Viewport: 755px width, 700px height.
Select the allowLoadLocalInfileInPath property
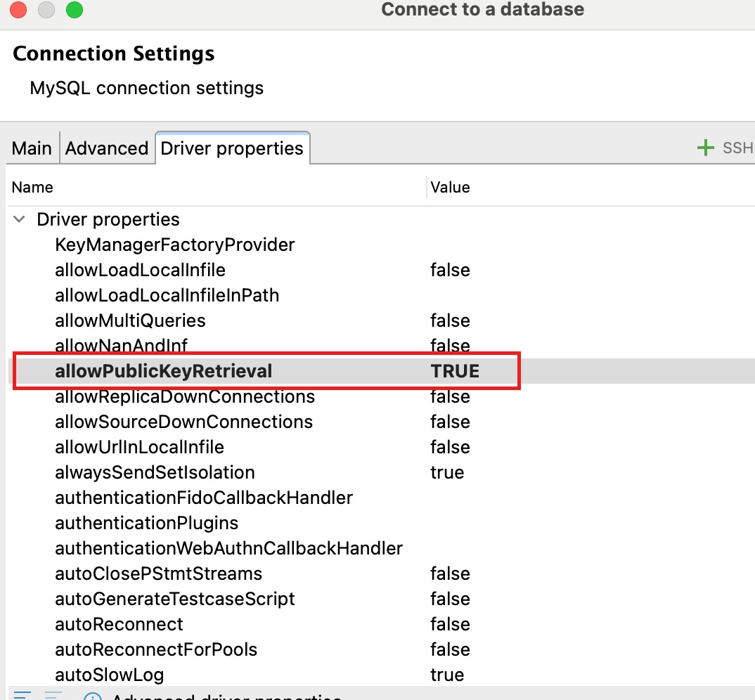point(167,295)
